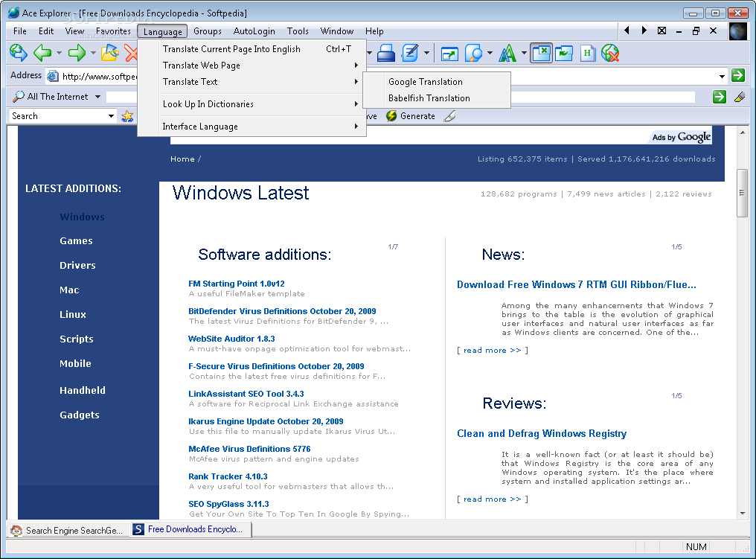Click next tab black right arrow
This screenshot has height=559, width=756.
(x=644, y=31)
